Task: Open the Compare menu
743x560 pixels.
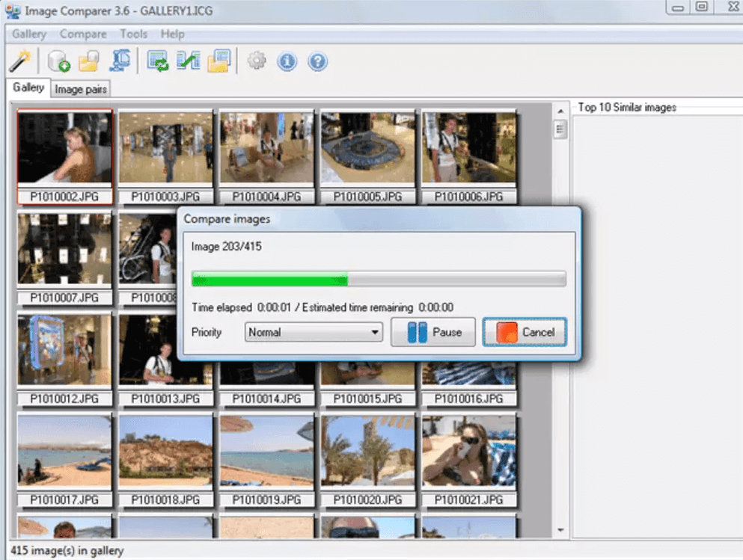Action: coord(83,34)
